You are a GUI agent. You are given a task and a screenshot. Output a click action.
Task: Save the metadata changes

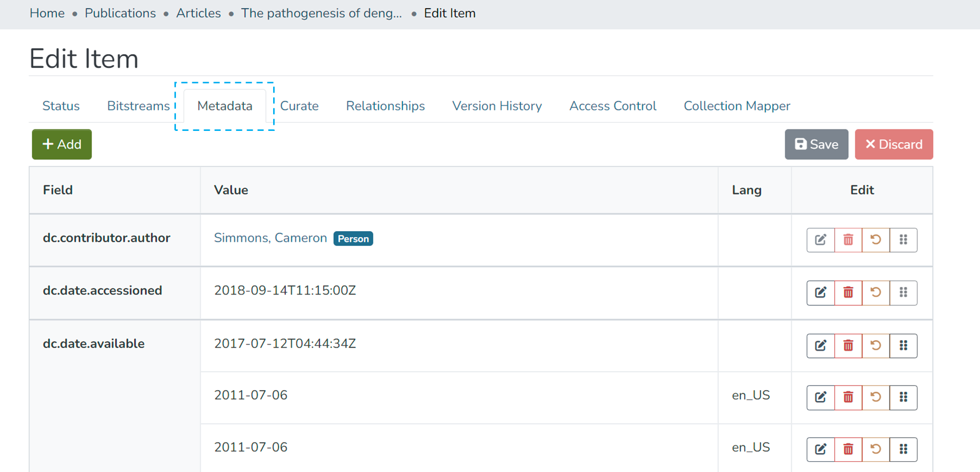coord(816,144)
